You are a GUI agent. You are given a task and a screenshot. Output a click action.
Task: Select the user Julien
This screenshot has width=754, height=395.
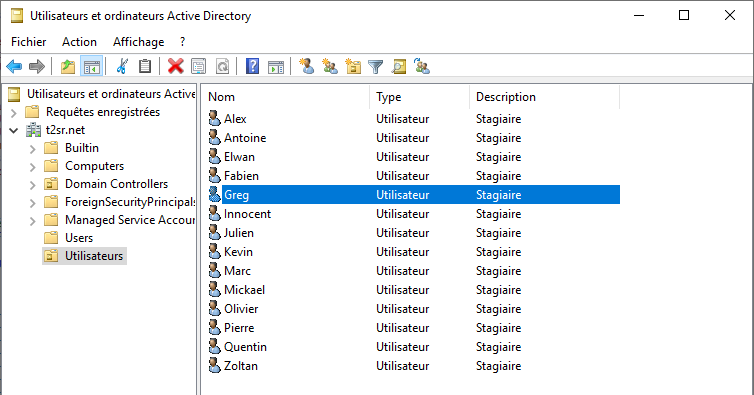tap(239, 233)
